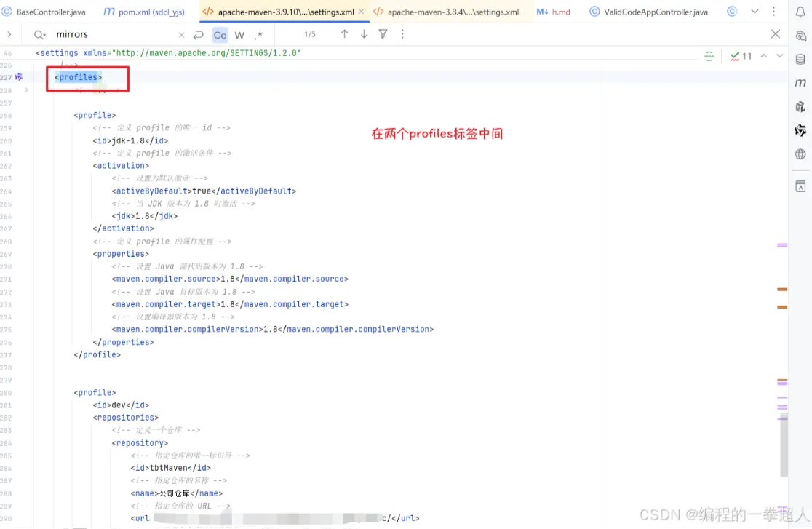The height and width of the screenshot is (529, 812).
Task: Click into the mirrors search field
Action: (x=114, y=35)
